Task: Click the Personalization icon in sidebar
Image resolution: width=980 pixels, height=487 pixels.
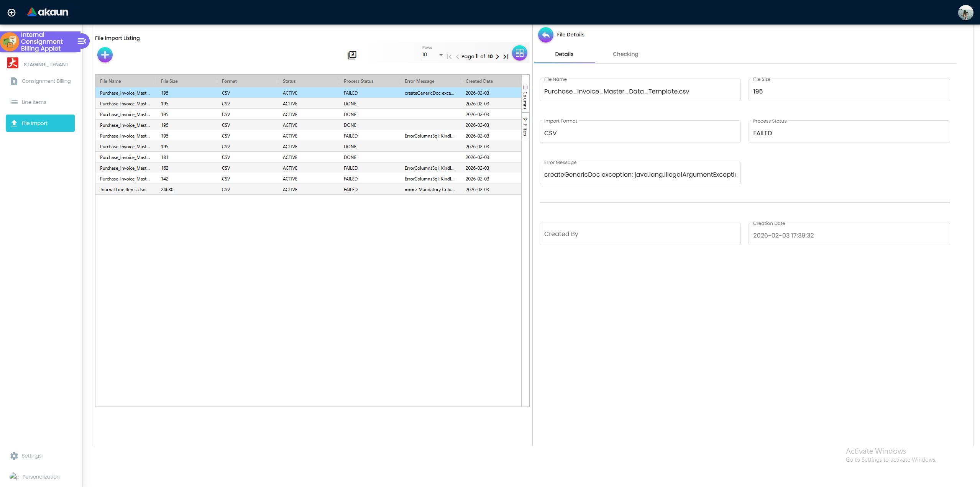Action: 14,477
